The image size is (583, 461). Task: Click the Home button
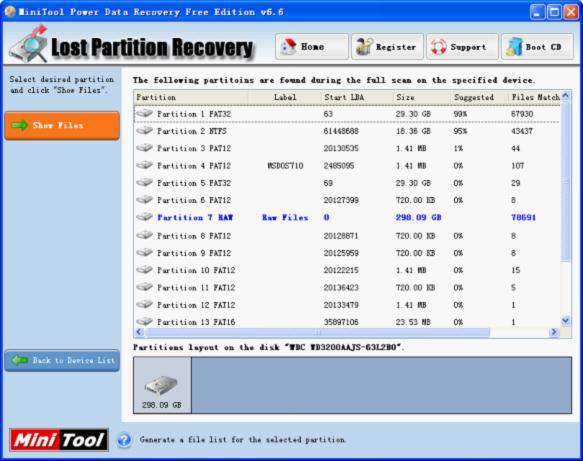point(312,46)
